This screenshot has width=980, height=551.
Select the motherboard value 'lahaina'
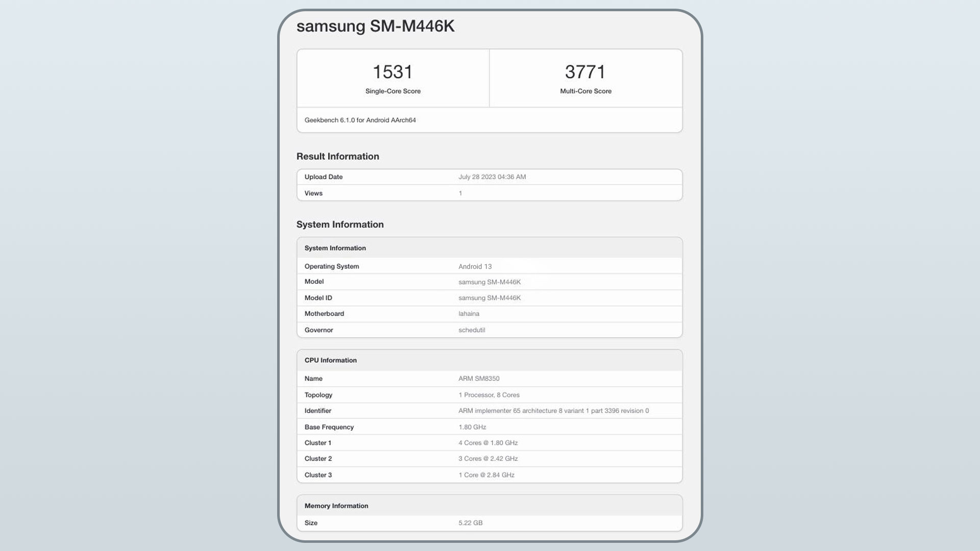[x=469, y=314]
